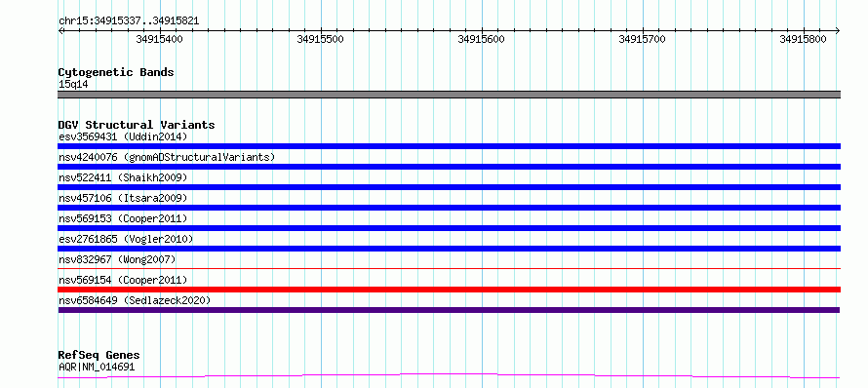
Task: Open the Cytogenetic Bands track heading
Action: click(x=116, y=72)
